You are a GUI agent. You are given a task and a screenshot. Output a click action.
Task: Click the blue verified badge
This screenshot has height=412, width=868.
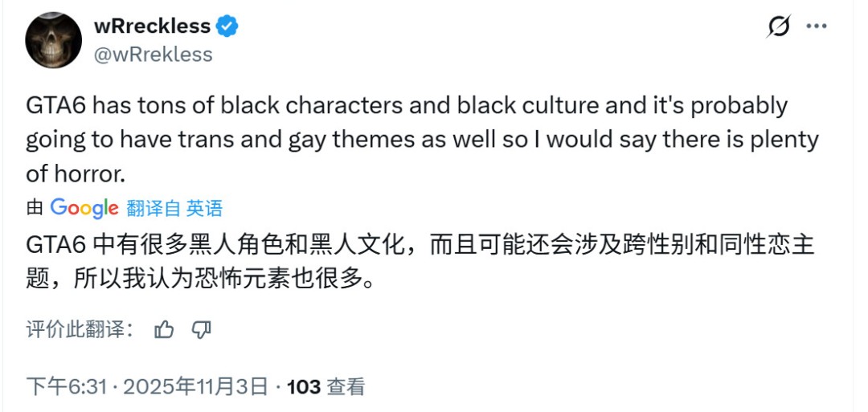[228, 27]
